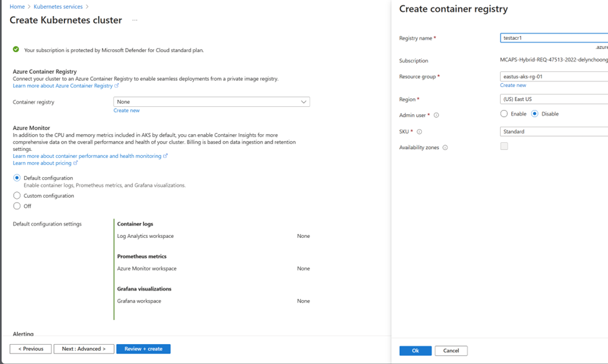Click the Default configuration settings label

click(x=47, y=224)
